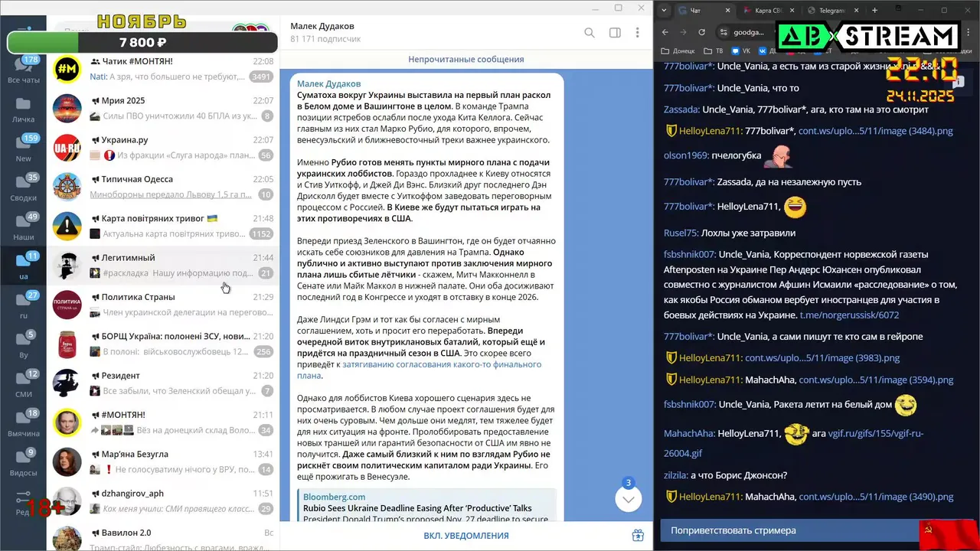Open the 'Личка' folder in Telegram sidebar
980x551 pixels.
tap(23, 109)
